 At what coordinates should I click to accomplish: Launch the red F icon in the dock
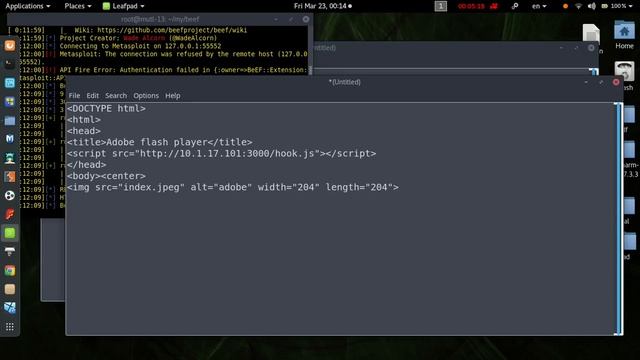point(10,214)
